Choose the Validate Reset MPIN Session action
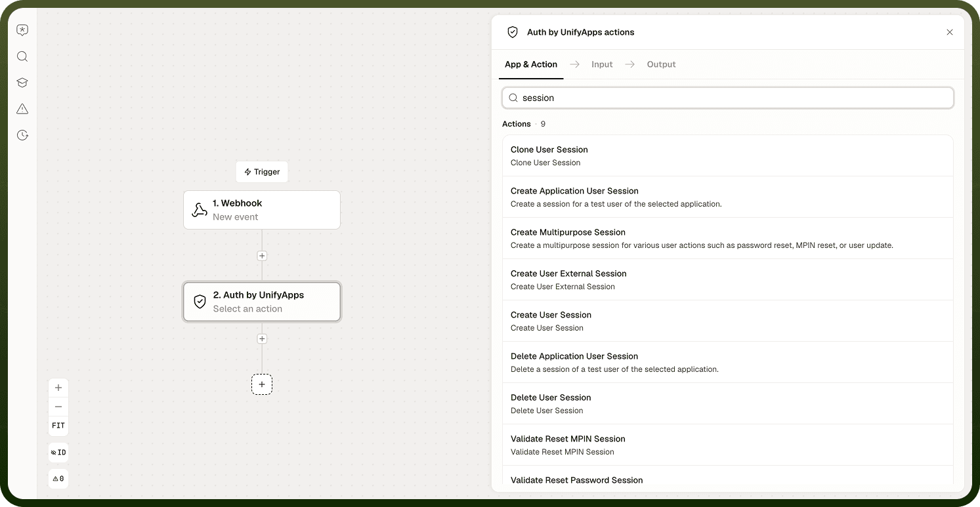The width and height of the screenshot is (980, 507). (728, 445)
